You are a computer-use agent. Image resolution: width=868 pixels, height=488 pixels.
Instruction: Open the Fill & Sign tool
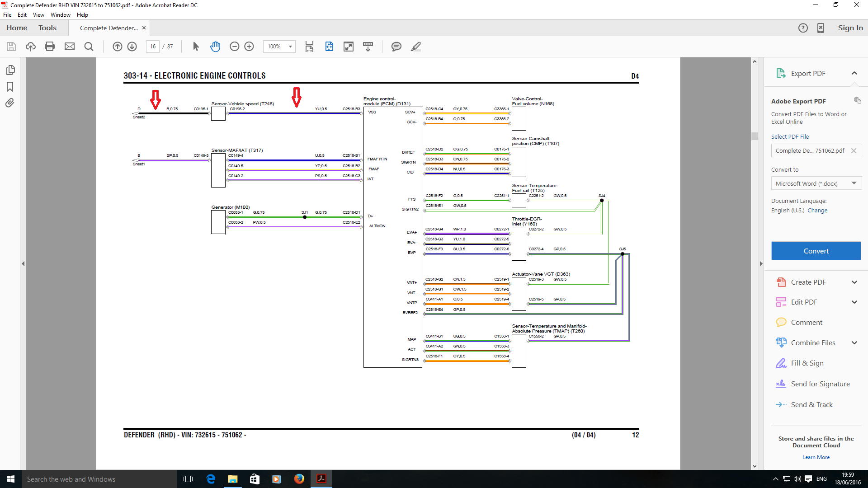click(807, 363)
